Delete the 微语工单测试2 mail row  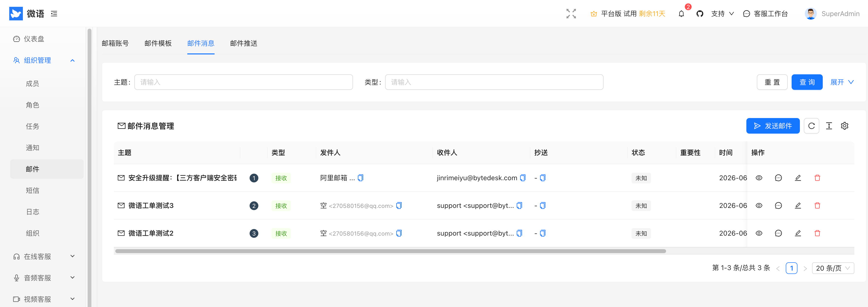coord(817,233)
